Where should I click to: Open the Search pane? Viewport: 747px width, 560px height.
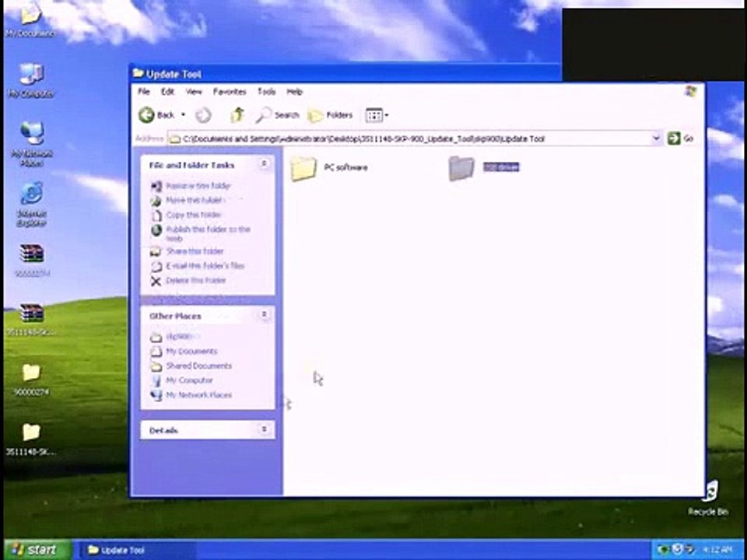click(x=277, y=115)
